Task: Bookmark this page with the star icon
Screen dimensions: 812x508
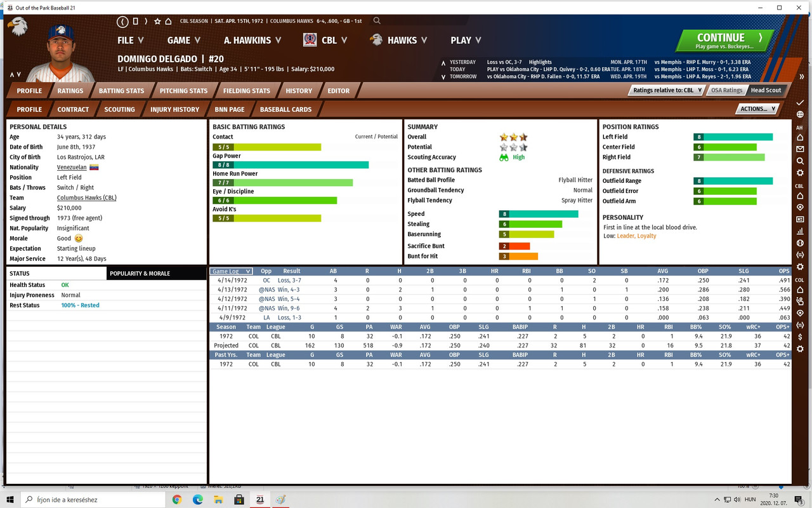Action: coord(157,22)
